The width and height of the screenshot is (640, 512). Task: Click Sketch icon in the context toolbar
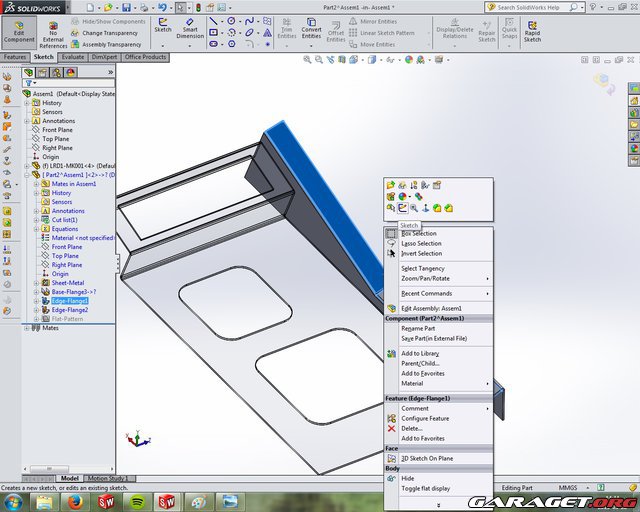[x=402, y=208]
